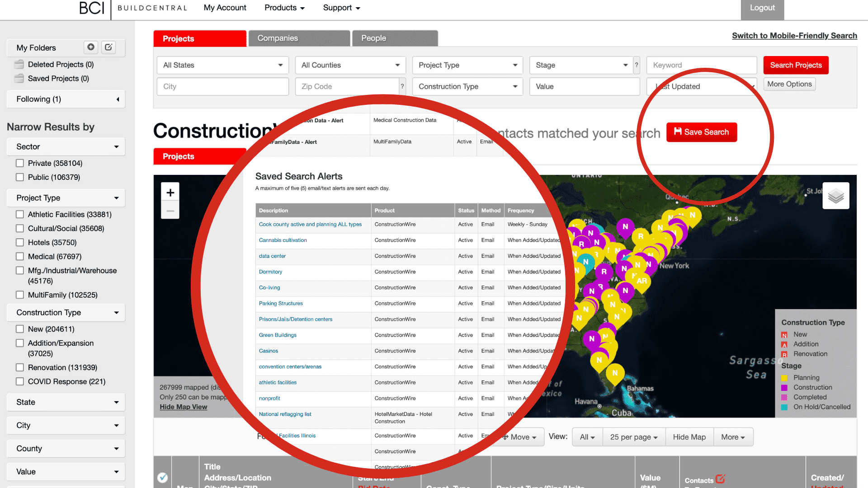
Task: Check the Addition/Expansion checkbox
Action: click(20, 343)
